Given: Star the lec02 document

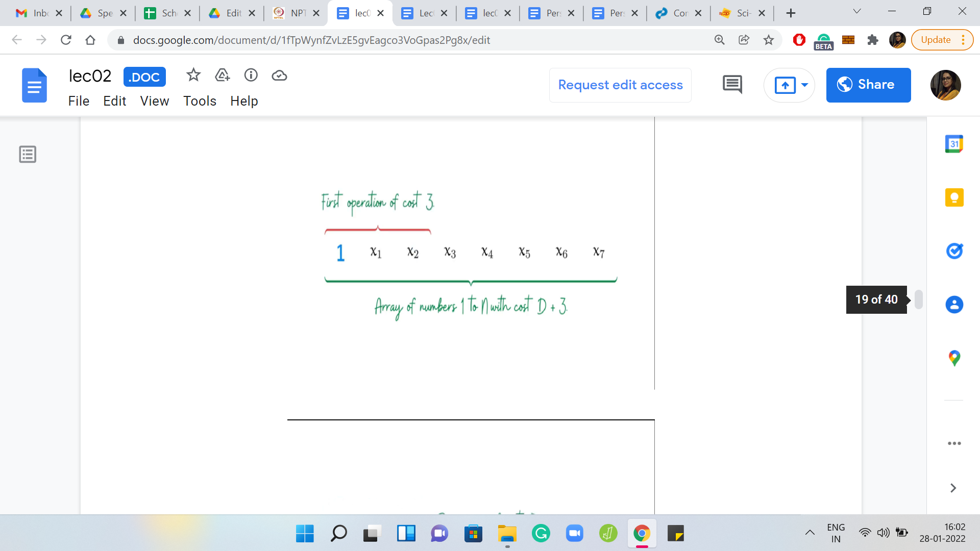Looking at the screenshot, I should point(193,76).
